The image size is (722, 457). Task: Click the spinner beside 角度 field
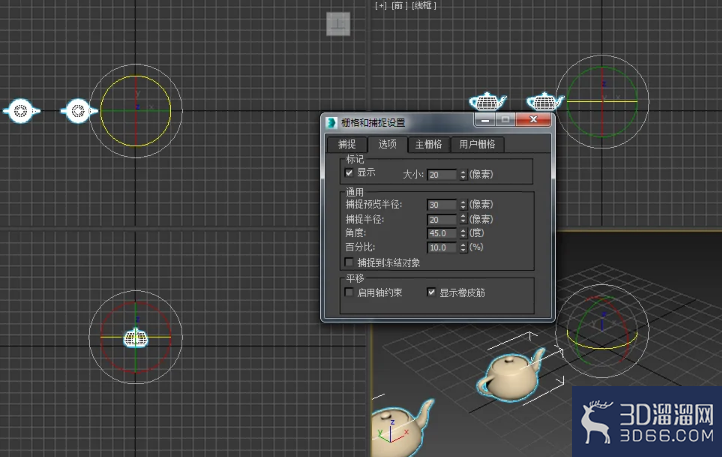click(463, 233)
